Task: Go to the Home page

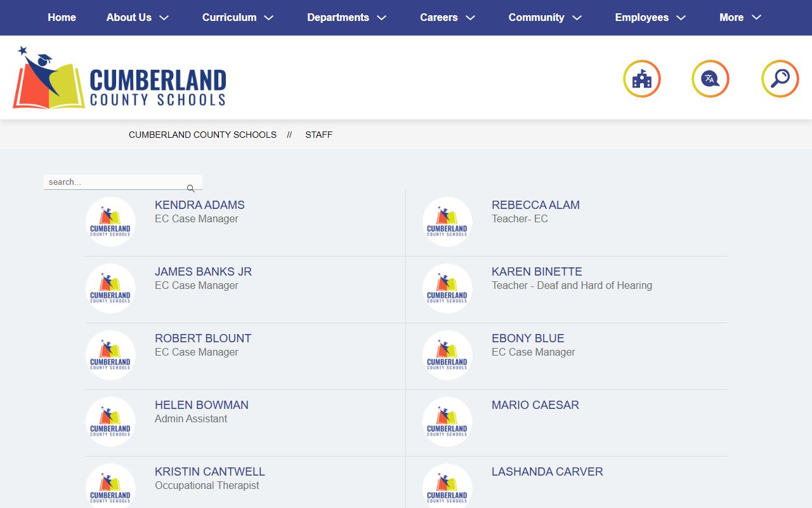Action: pyautogui.click(x=62, y=18)
